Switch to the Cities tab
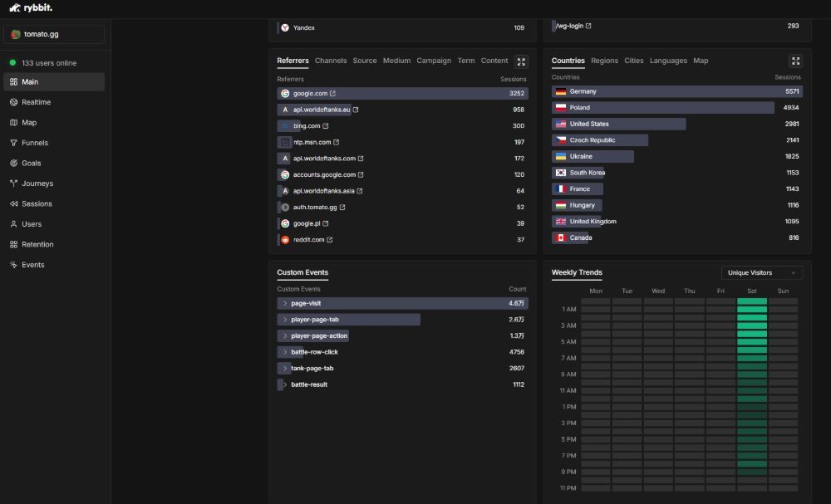This screenshot has height=504, width=831. click(x=634, y=61)
